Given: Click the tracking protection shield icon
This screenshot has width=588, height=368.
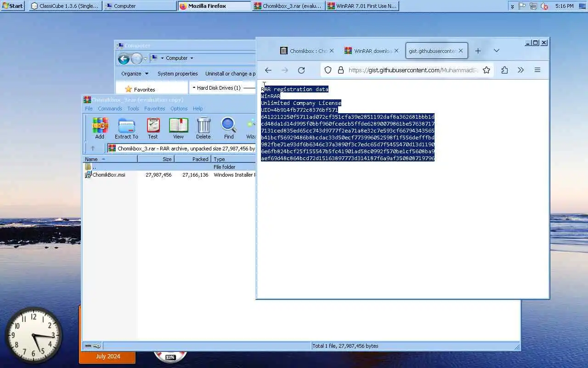Looking at the screenshot, I should coord(328,70).
